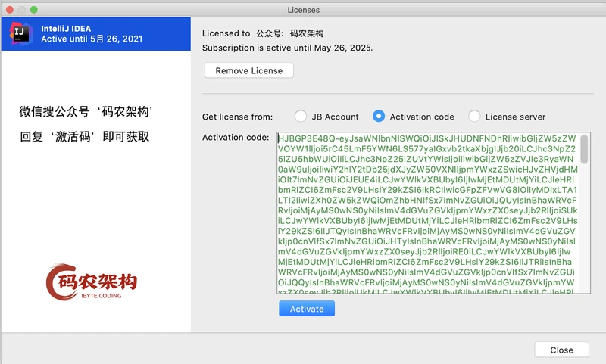Screen dimensions: 606x364
Task: Click the 'Active until 5月 26, 2021' text
Action: pyautogui.click(x=91, y=39)
